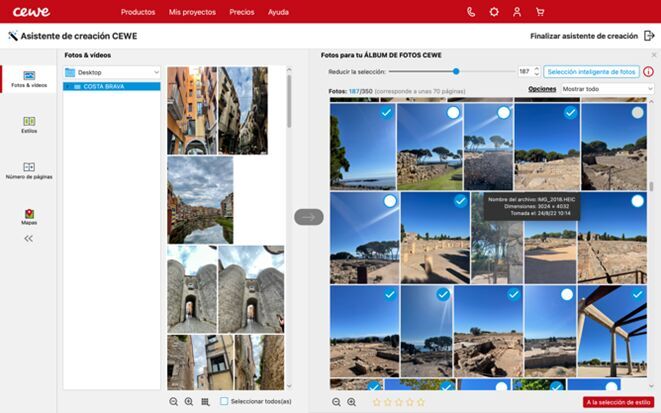Screen dimensions: 661x413
Task: Open the Mapas sidebar panel
Action: [28, 216]
